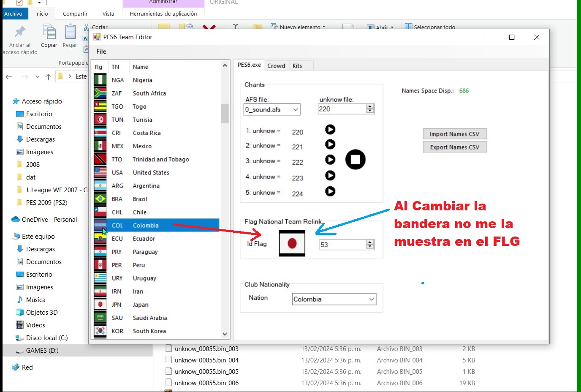
Task: Open PES 2009 (PS2) folder shortcut
Action: [x=41, y=202]
